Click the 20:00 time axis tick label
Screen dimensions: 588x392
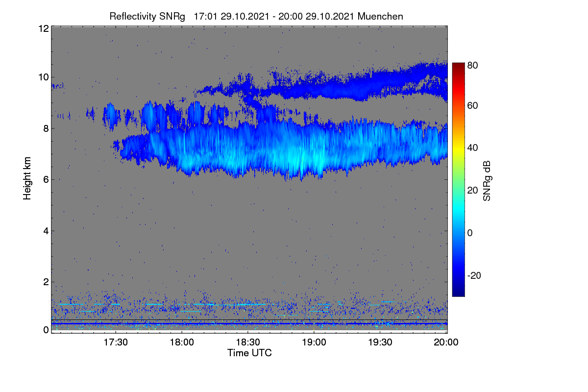pos(446,343)
